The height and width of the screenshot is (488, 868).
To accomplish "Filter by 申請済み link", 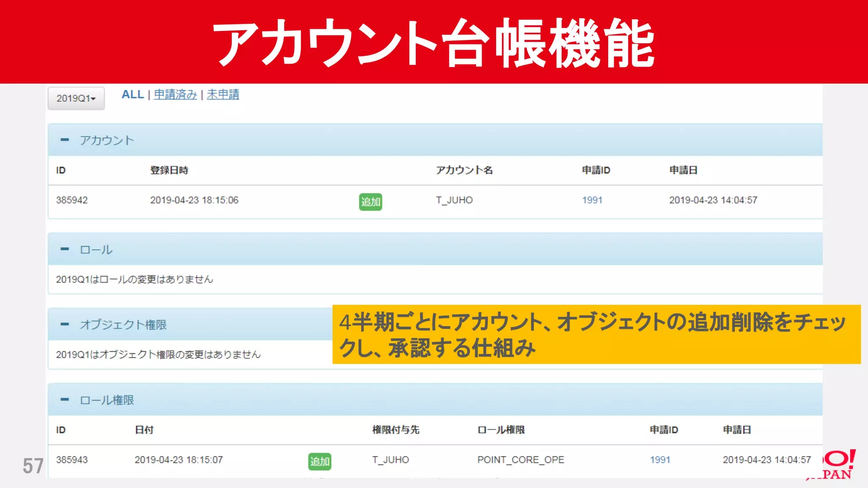I will (175, 94).
